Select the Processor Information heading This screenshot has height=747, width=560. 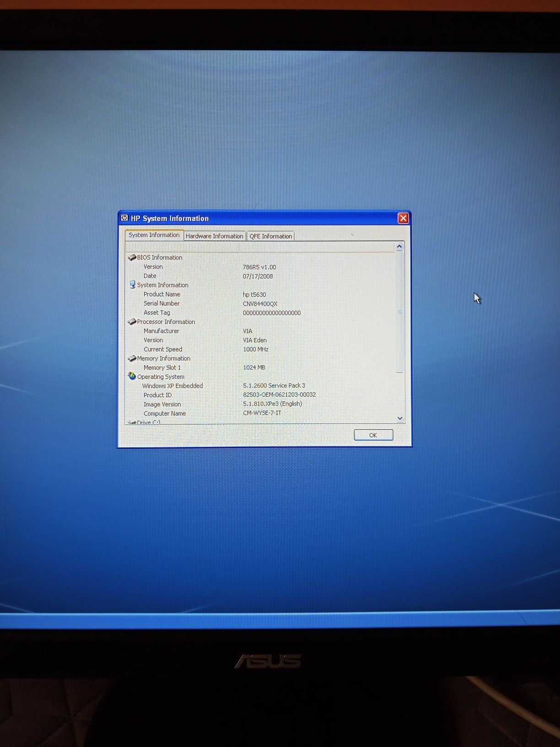(166, 322)
